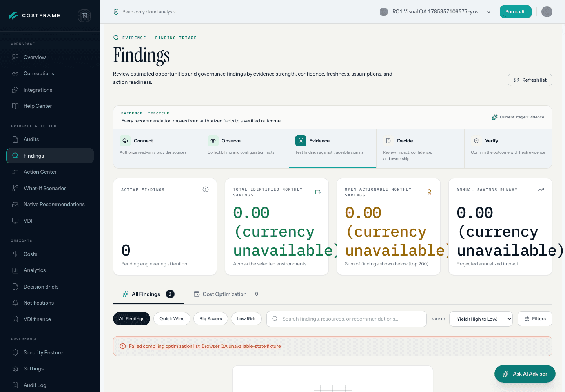Select the All Findings filter chip
The image size is (565, 392).
132,319
